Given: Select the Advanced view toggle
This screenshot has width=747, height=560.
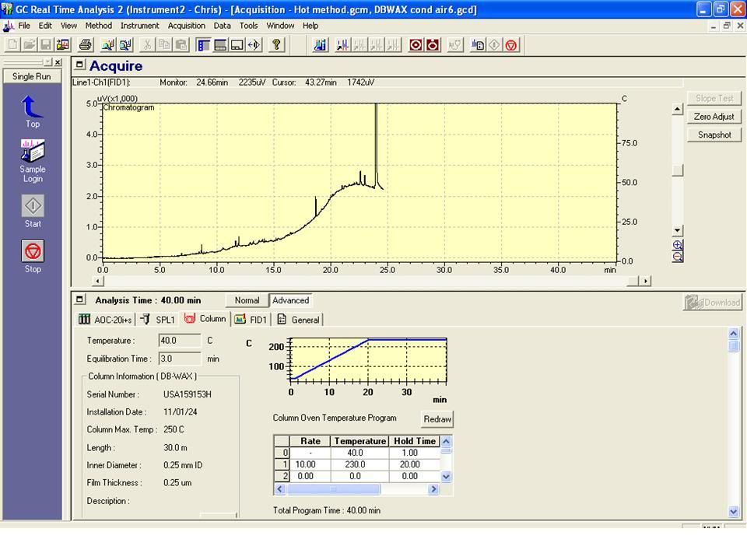Looking at the screenshot, I should click(x=290, y=300).
